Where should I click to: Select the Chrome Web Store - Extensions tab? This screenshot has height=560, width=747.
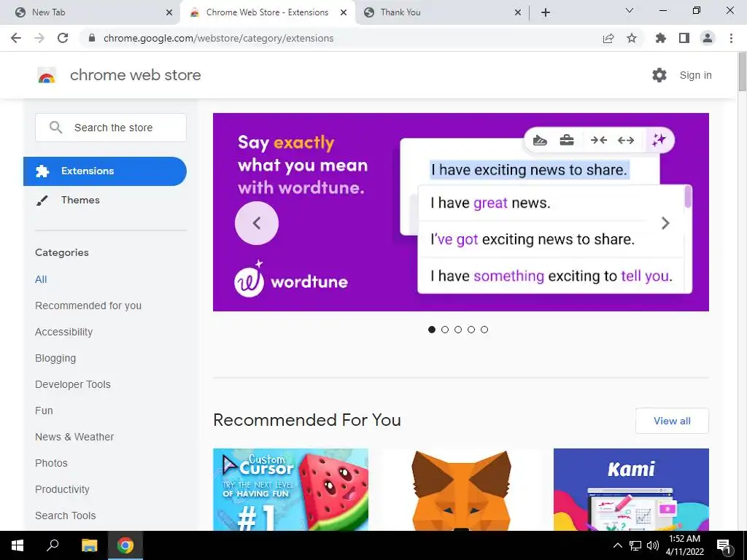click(x=268, y=13)
